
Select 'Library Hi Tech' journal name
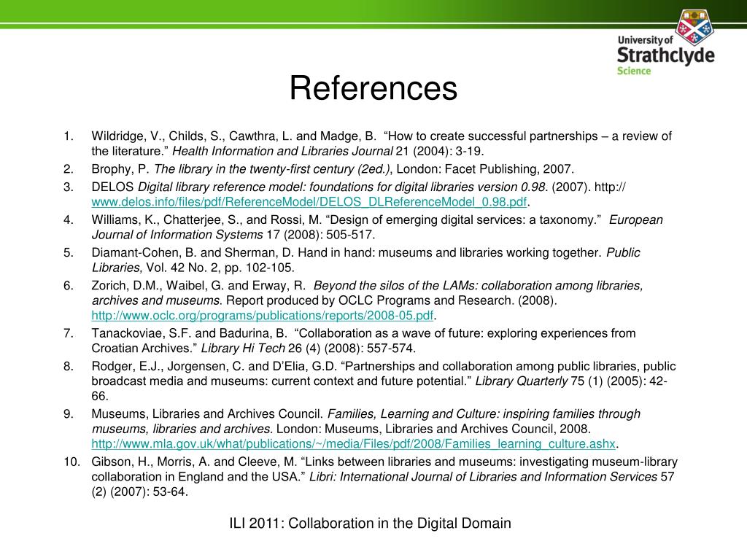(x=243, y=348)
